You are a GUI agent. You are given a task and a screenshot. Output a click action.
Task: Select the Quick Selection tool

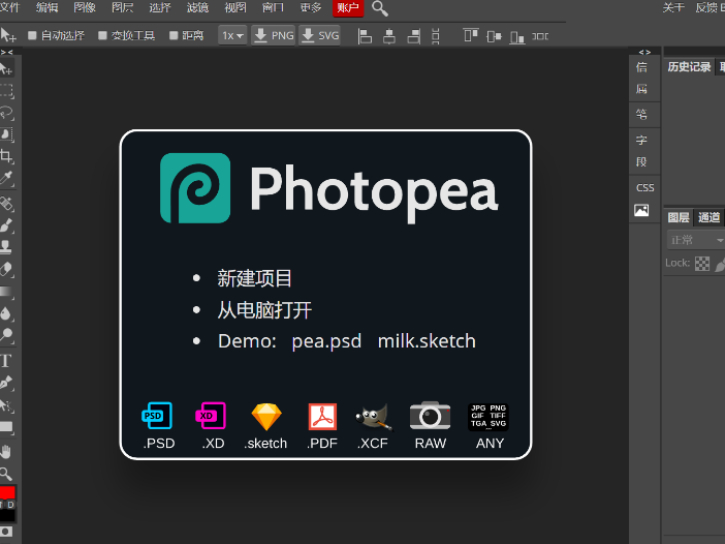coord(6,134)
